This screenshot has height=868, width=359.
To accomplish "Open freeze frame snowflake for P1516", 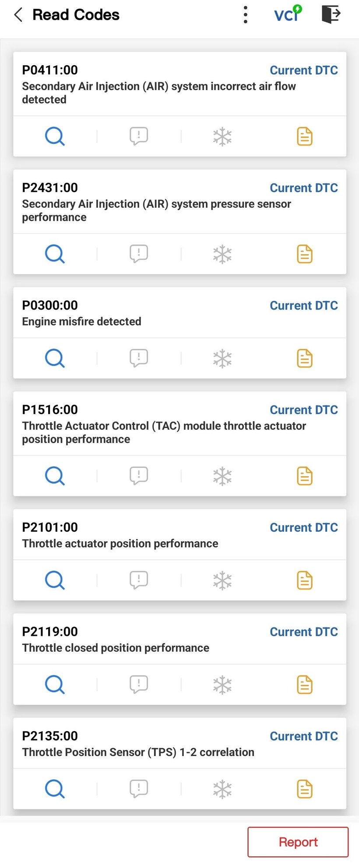I will [x=222, y=476].
